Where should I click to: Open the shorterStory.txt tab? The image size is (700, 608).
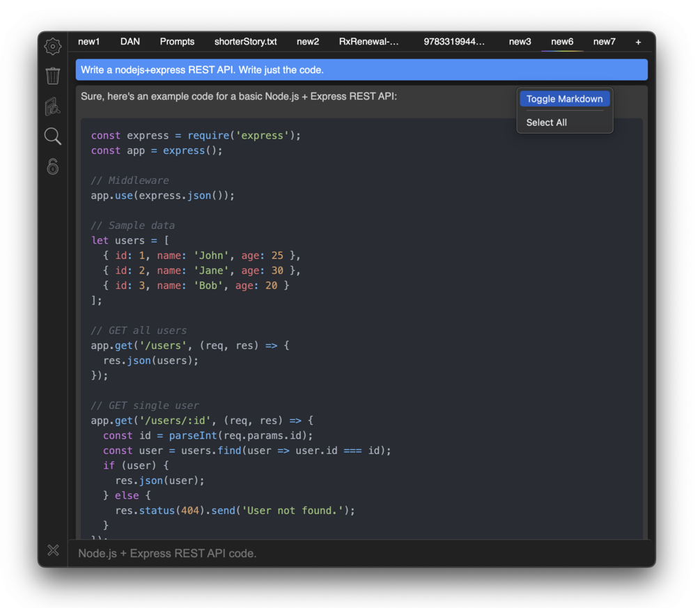(246, 42)
